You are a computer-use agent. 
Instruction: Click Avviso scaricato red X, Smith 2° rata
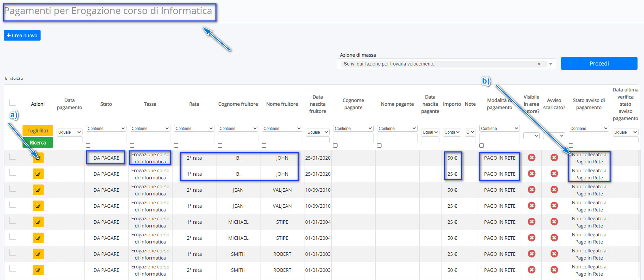(x=554, y=270)
